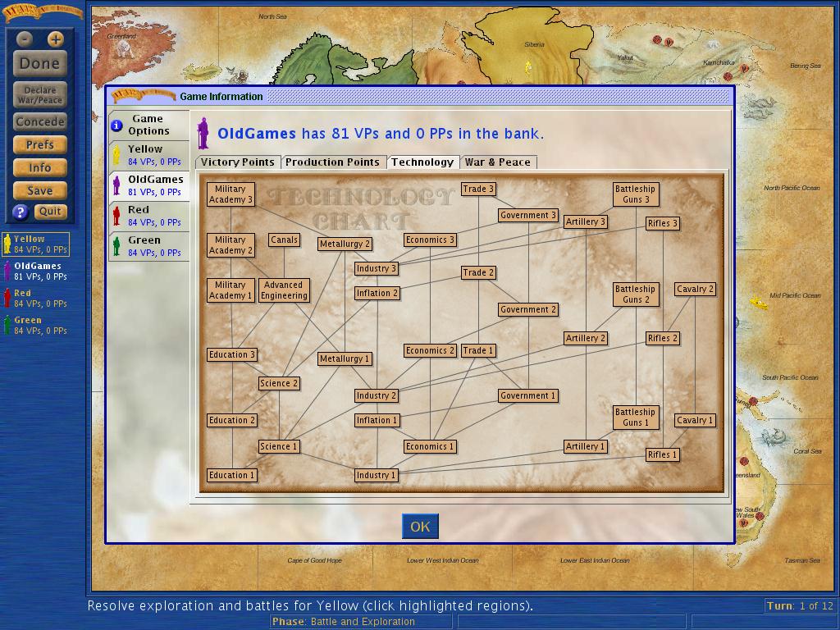Open the Prefs settings
Screen dimensions: 840x630
40,144
